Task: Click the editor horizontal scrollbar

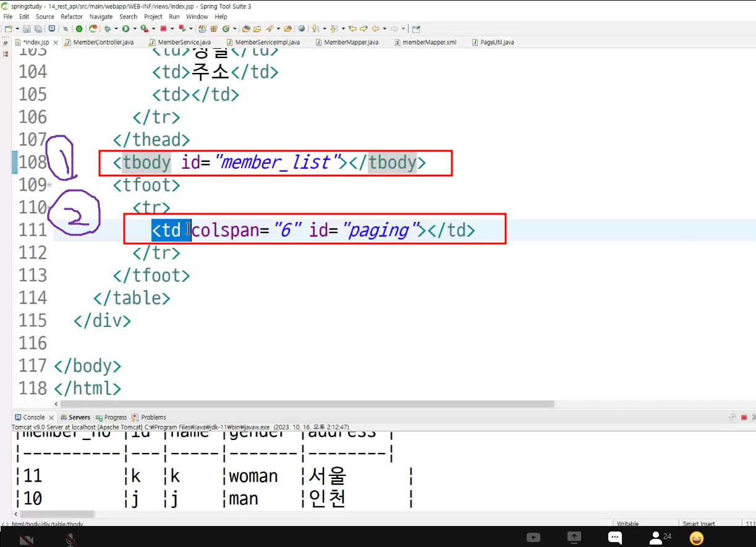Action: coord(307,404)
